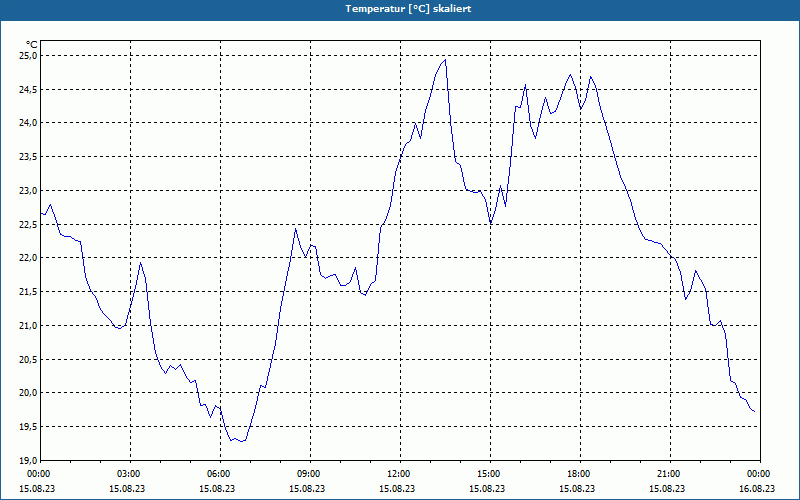Click the °C unit label

point(32,45)
